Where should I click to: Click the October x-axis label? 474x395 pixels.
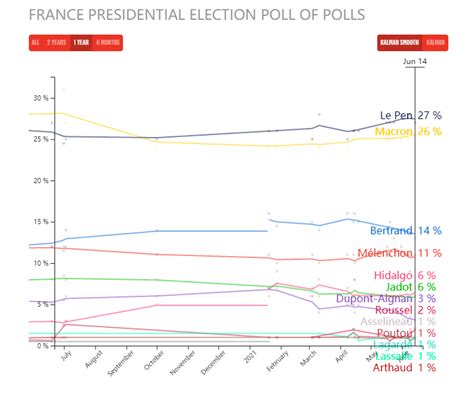coord(154,361)
